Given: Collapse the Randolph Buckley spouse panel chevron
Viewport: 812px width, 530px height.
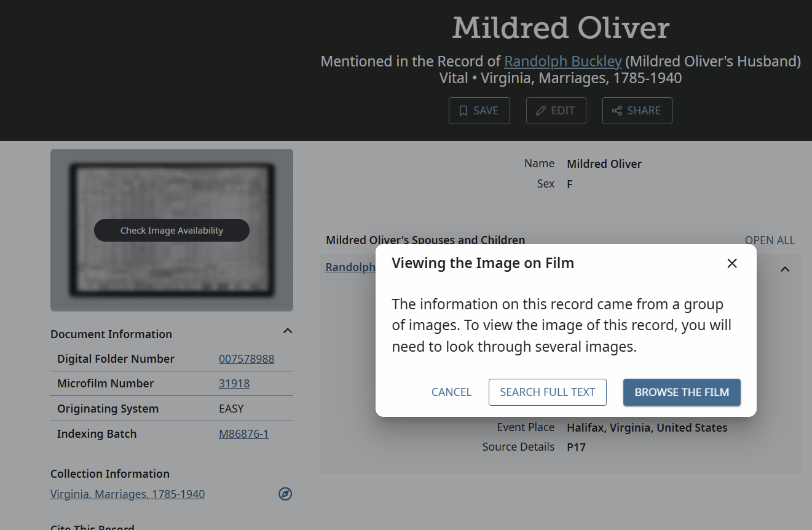Looking at the screenshot, I should click(785, 269).
